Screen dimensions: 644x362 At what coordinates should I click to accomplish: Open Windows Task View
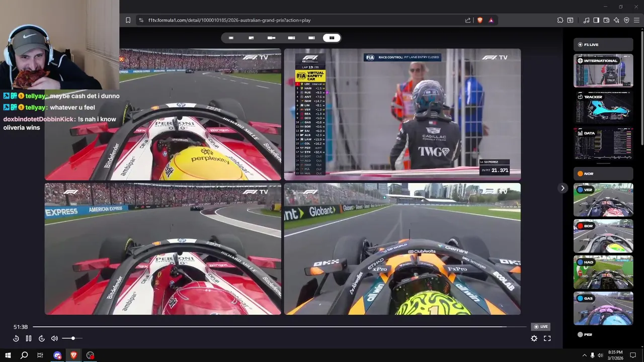pyautogui.click(x=40, y=355)
